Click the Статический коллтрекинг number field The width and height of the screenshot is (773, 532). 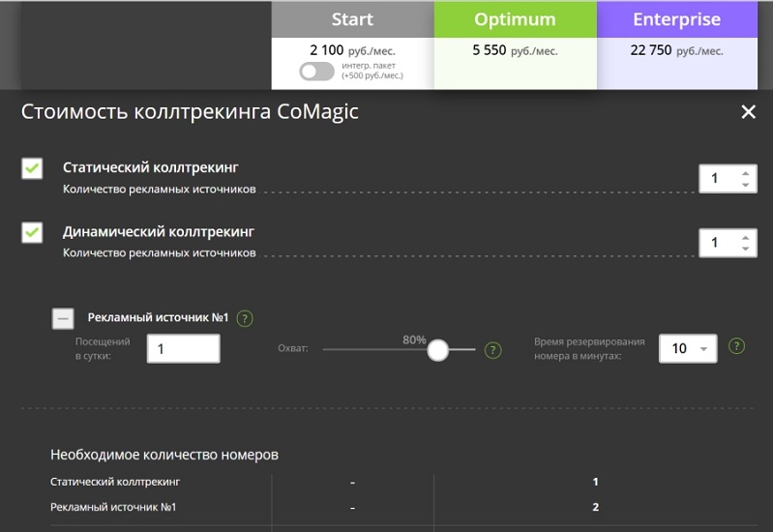point(728,179)
